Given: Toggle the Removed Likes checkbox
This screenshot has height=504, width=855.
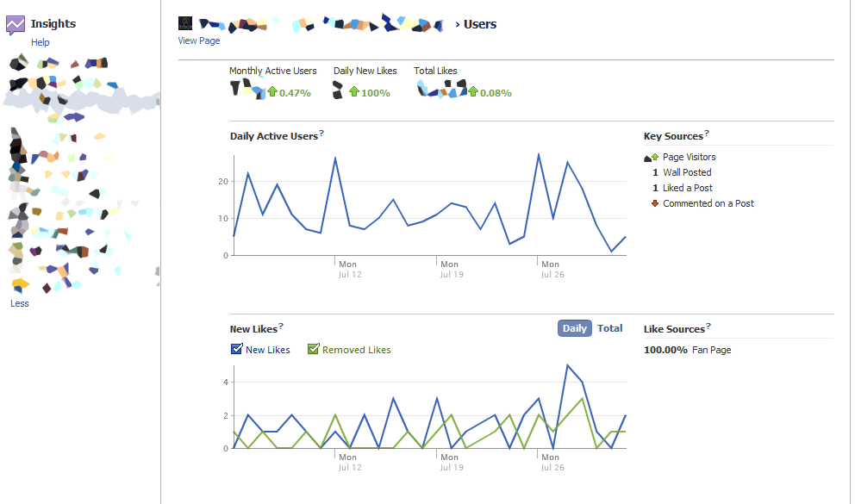Looking at the screenshot, I should [314, 349].
